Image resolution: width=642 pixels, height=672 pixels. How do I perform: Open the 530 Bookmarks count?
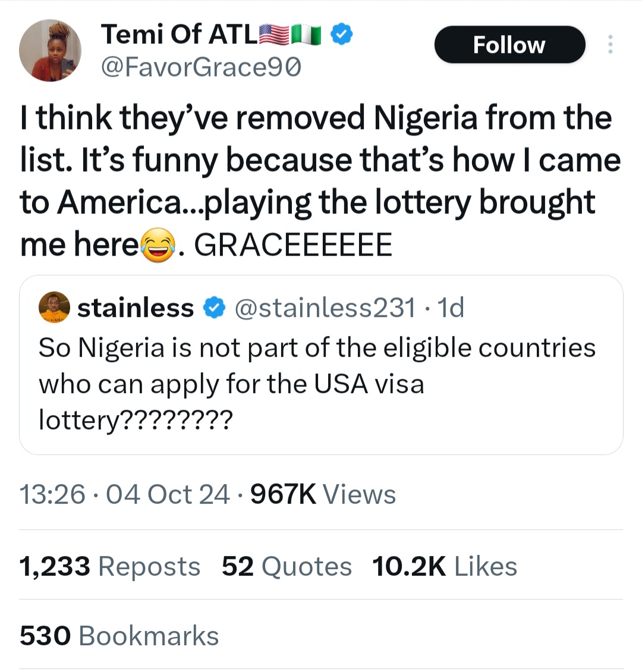119,635
